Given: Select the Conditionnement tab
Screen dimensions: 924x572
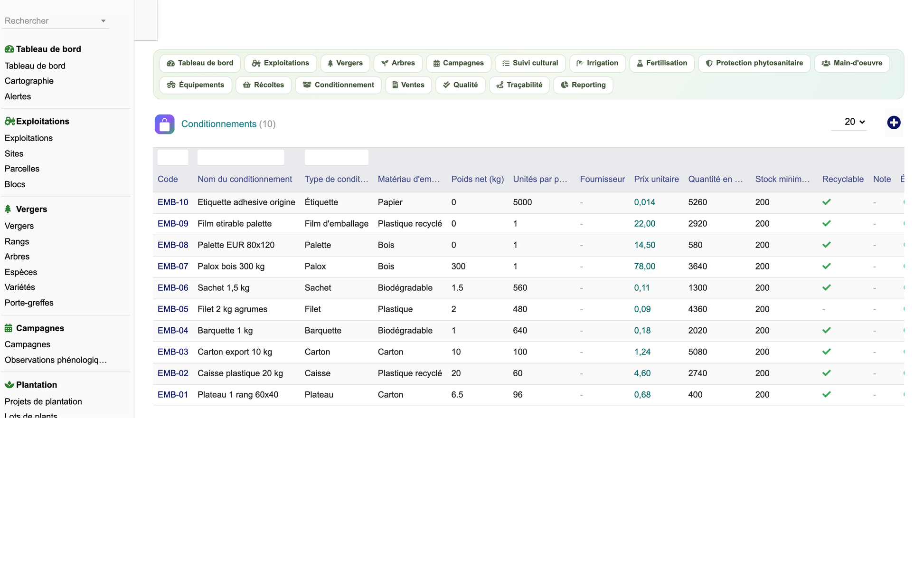Looking at the screenshot, I should (x=338, y=85).
